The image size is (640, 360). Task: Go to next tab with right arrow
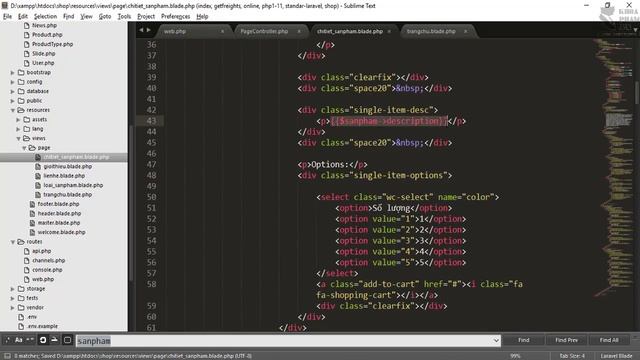coord(149,30)
